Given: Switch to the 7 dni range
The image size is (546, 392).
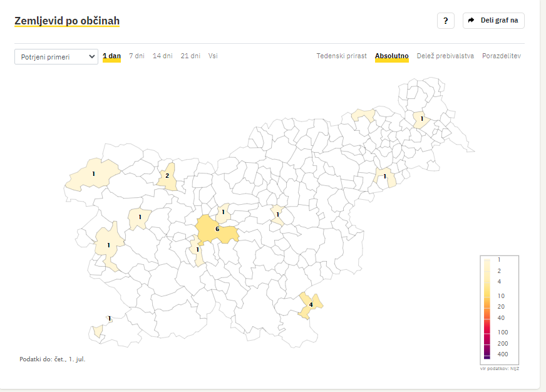Looking at the screenshot, I should pos(136,56).
